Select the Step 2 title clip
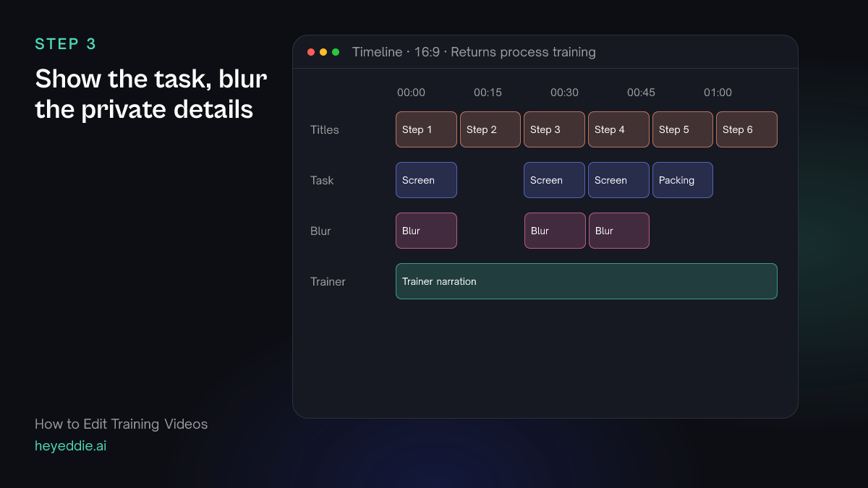 [490, 129]
